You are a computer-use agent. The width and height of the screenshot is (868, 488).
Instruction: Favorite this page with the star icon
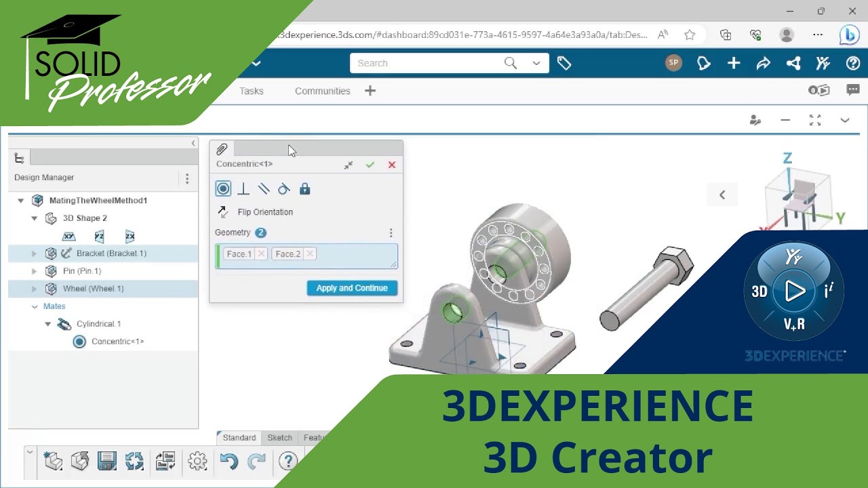(x=690, y=35)
